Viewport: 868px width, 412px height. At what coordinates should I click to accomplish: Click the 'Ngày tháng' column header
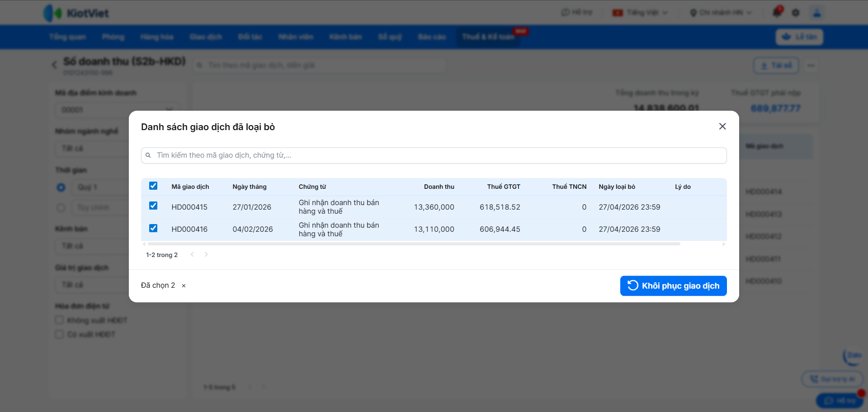click(250, 187)
